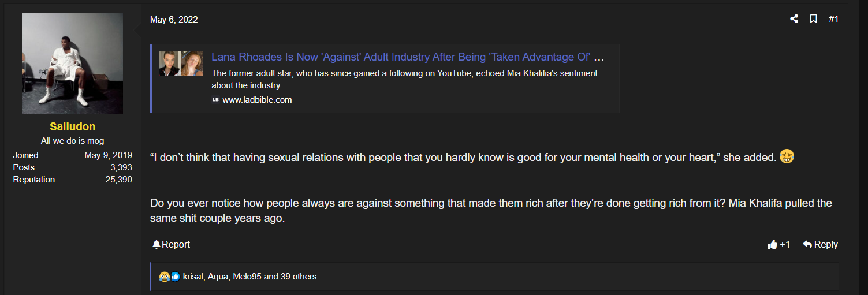The width and height of the screenshot is (868, 295).
Task: Open the May 6, 2022 post date
Action: click(174, 20)
